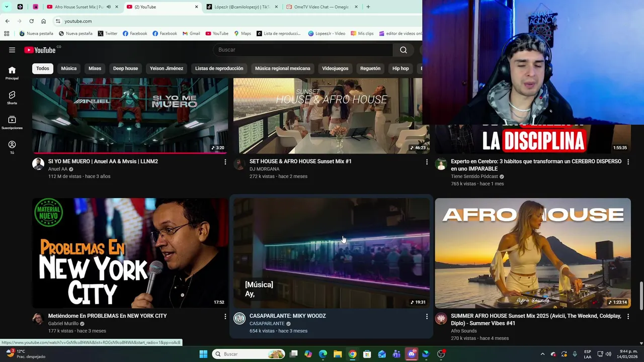The width and height of the screenshot is (644, 362).
Task: Open taskbar volume control
Action: (x=608, y=354)
